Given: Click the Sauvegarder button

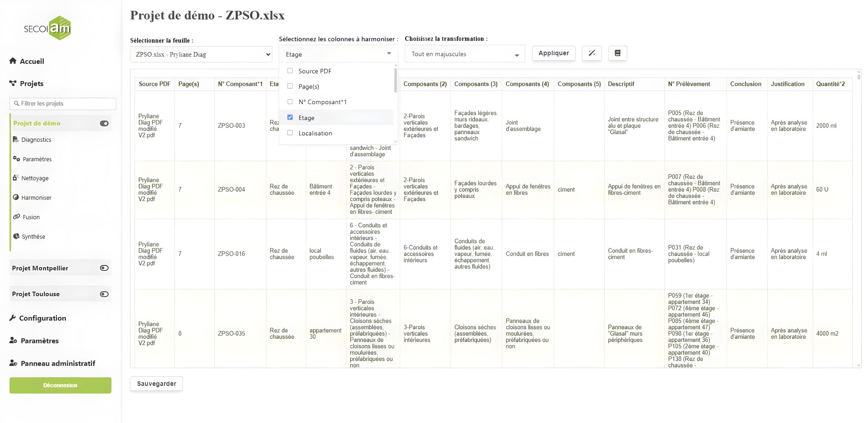Looking at the screenshot, I should click(x=156, y=383).
